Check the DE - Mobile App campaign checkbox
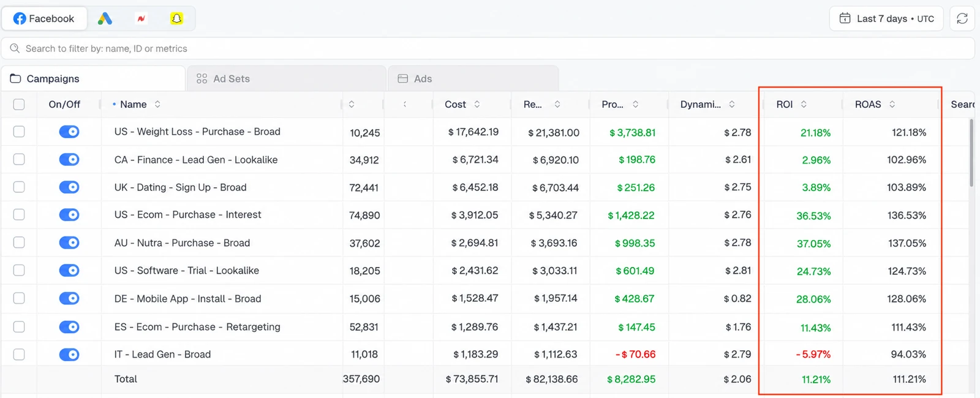This screenshot has width=980, height=398. tap(19, 298)
